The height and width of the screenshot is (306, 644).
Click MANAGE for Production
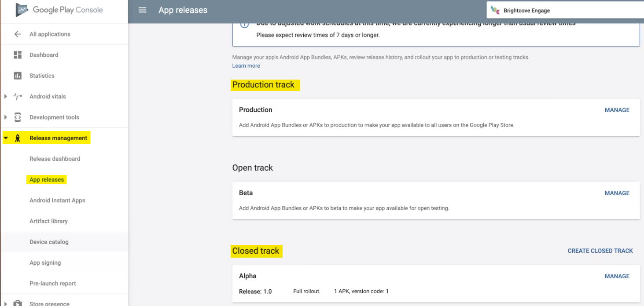click(617, 110)
